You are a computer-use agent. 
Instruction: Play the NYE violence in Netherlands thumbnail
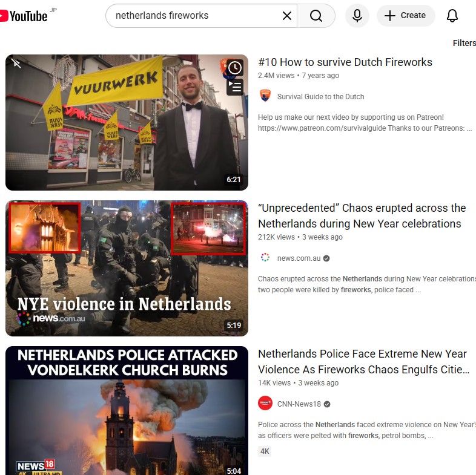pyautogui.click(x=127, y=269)
